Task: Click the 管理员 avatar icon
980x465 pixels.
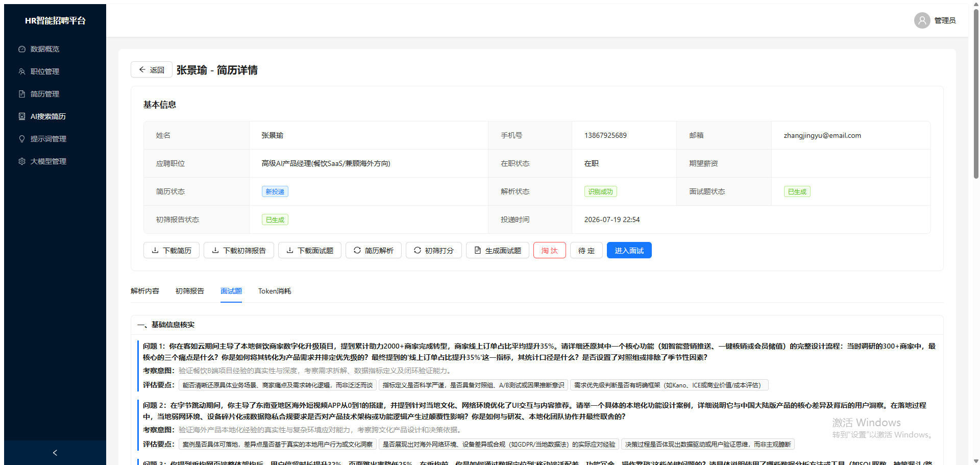Action: pos(922,20)
